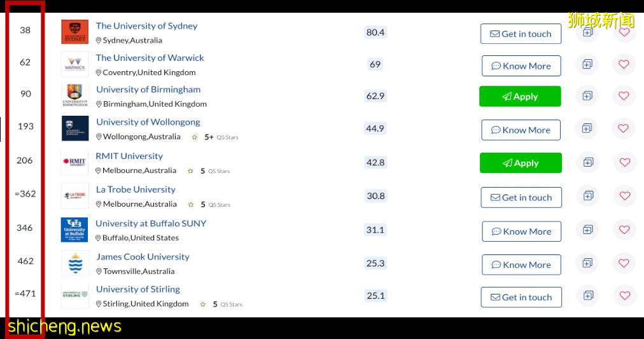Add James Cook University to compare list
This screenshot has height=339, width=644.
pyautogui.click(x=587, y=263)
